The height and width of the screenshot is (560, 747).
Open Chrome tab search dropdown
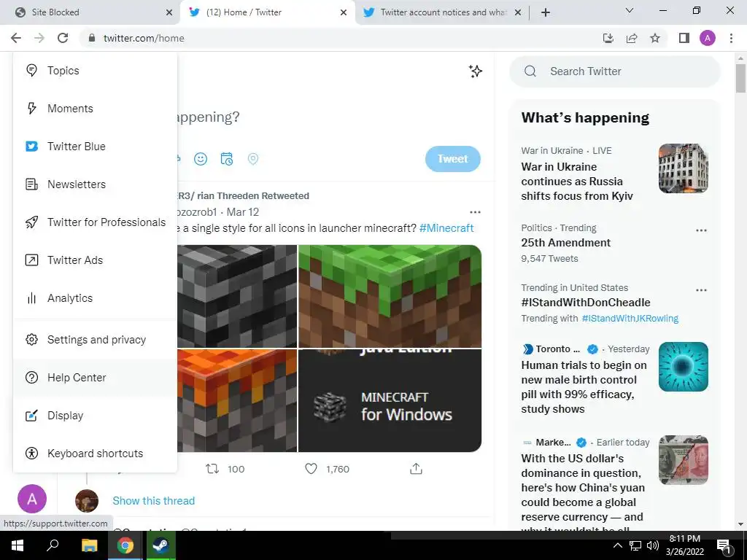[x=630, y=10]
